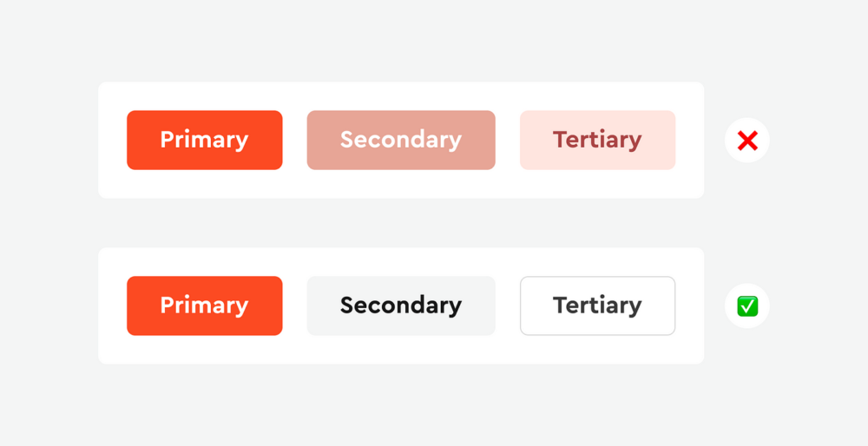Screen dimensions: 868x446
Task: Click the white margin right of the outlined Tertiary button
Action: coord(689,305)
